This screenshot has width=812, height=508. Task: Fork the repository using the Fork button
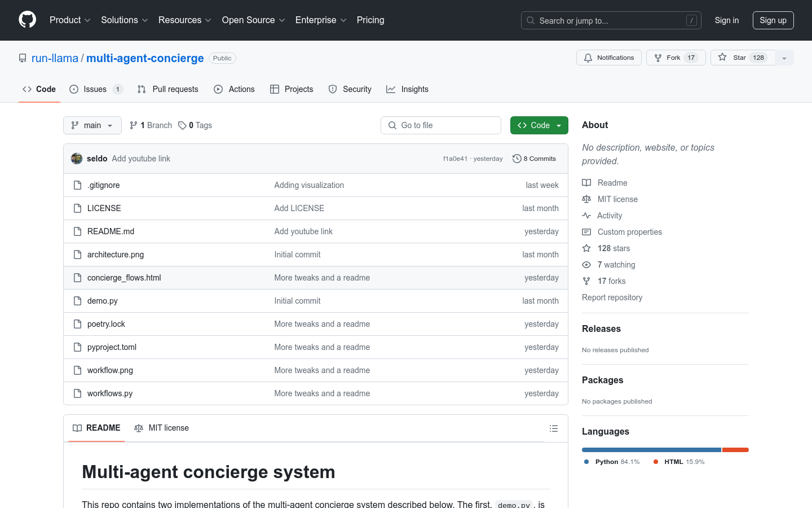pos(676,58)
